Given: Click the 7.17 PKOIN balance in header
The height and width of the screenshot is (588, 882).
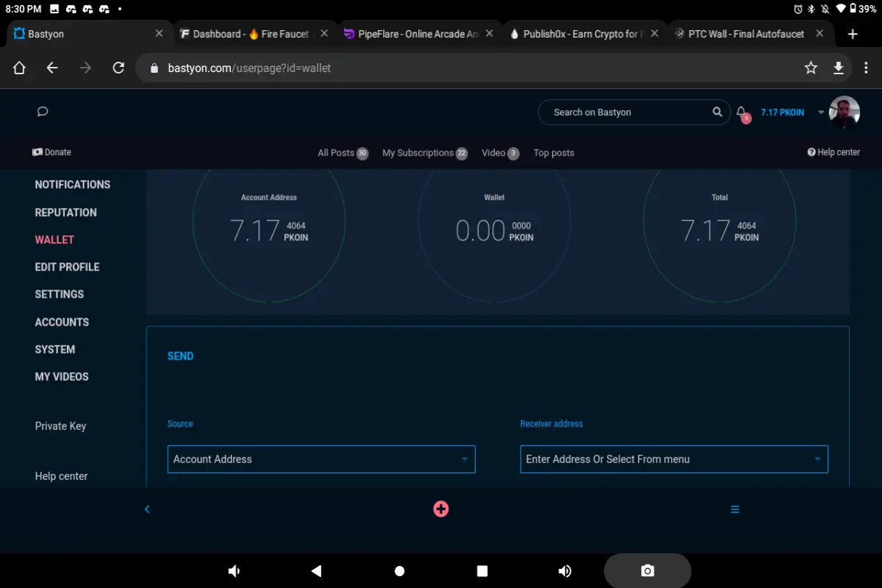Looking at the screenshot, I should [x=782, y=112].
